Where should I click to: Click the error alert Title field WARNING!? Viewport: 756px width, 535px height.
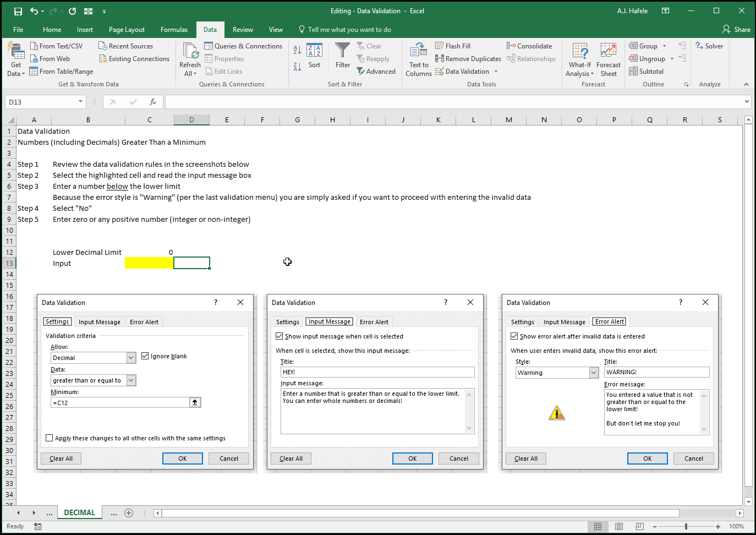pyautogui.click(x=656, y=372)
